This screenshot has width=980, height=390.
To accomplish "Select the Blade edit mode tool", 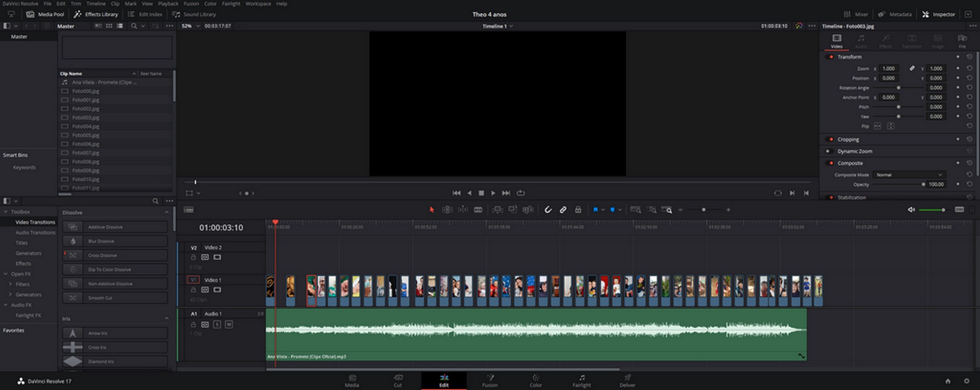I will (478, 210).
